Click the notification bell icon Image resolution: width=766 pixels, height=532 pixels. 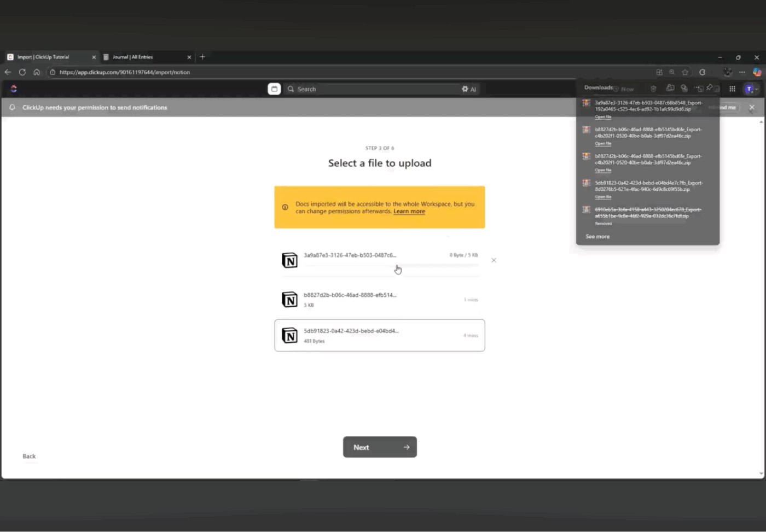pos(12,107)
